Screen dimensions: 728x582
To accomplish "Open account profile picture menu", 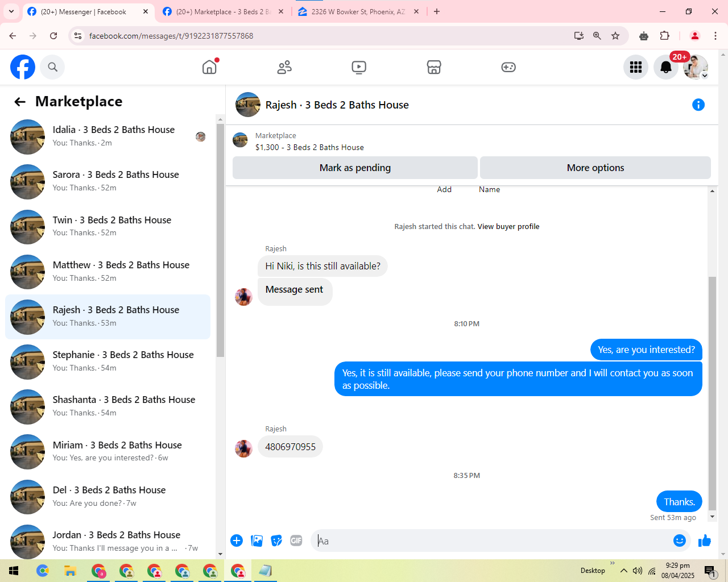I will [x=696, y=67].
